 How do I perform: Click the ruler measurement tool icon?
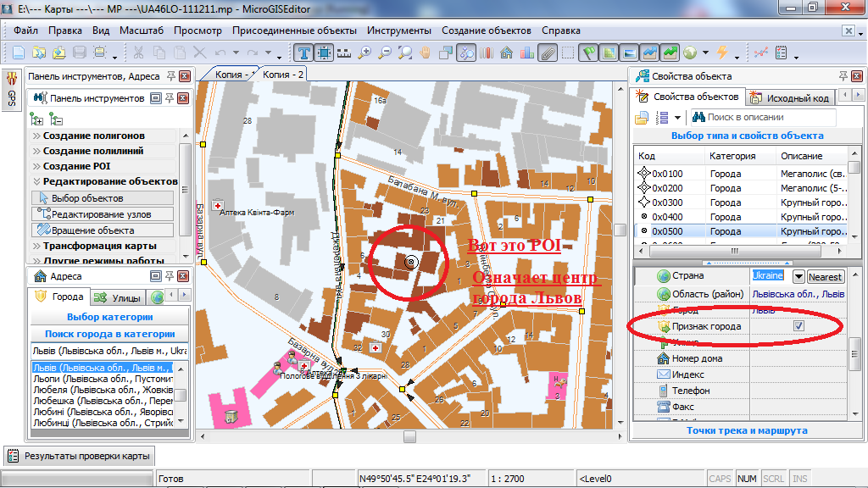point(344,53)
